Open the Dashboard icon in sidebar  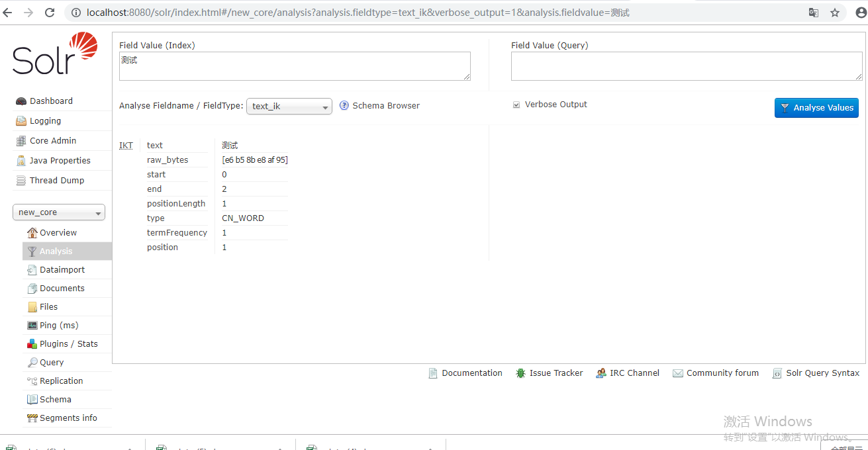pos(21,101)
